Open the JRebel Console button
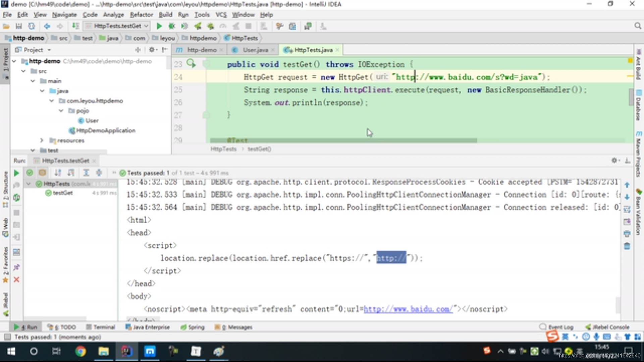Image resolution: width=644 pixels, height=362 pixels. (607, 327)
